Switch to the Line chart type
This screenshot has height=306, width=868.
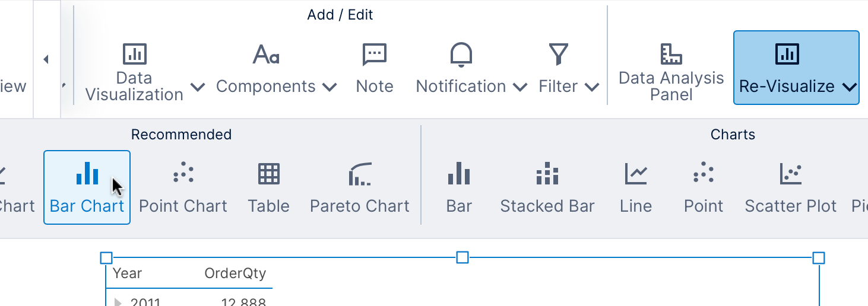(x=636, y=187)
